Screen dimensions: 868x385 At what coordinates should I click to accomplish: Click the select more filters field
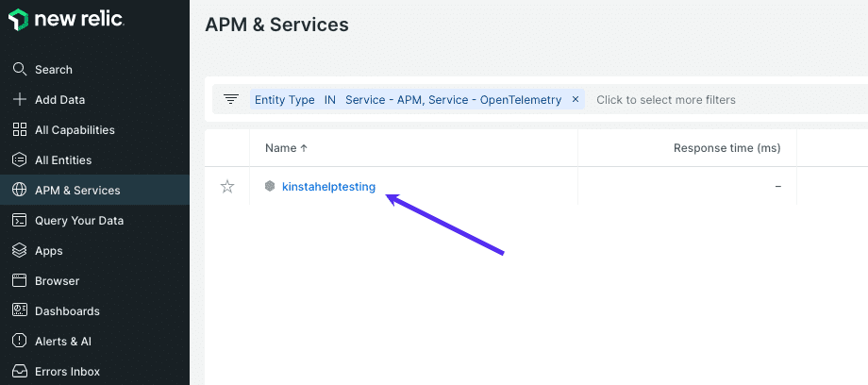pyautogui.click(x=666, y=99)
